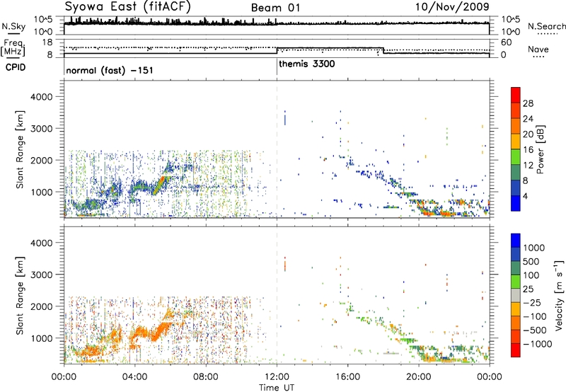The width and height of the screenshot is (566, 392).
Task: Click the 'CPID' row label
Action: (16, 67)
